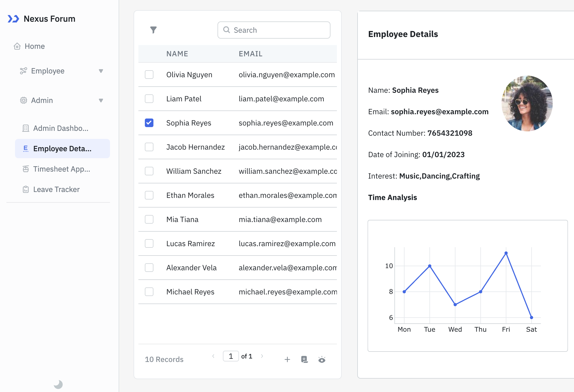The height and width of the screenshot is (392, 574).
Task: Export records using the download icon
Action: pos(304,359)
